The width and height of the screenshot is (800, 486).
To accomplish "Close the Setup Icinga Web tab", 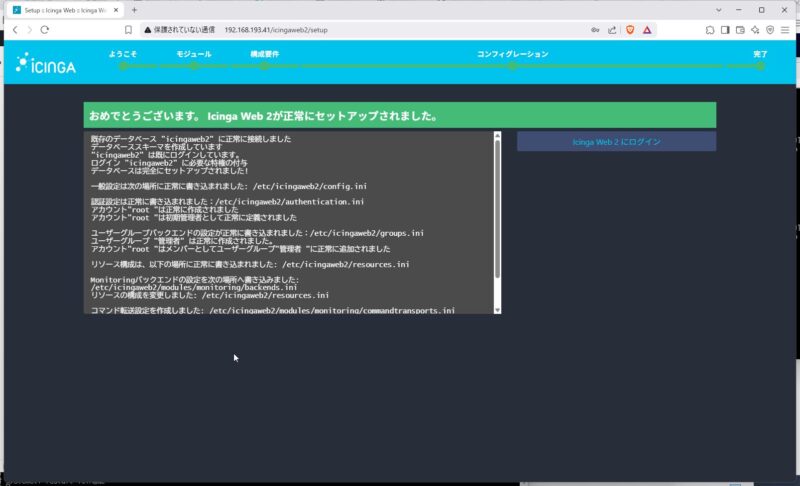I will tap(116, 10).
